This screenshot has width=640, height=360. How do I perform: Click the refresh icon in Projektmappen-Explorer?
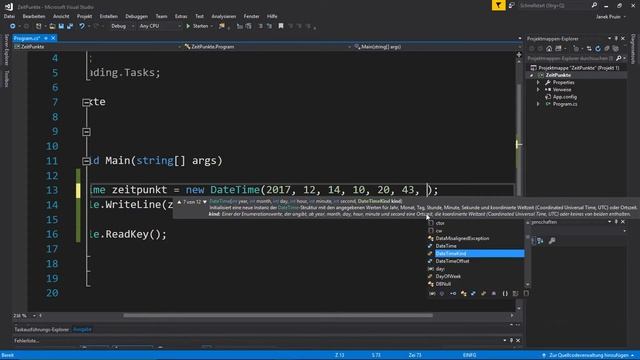coord(598,49)
